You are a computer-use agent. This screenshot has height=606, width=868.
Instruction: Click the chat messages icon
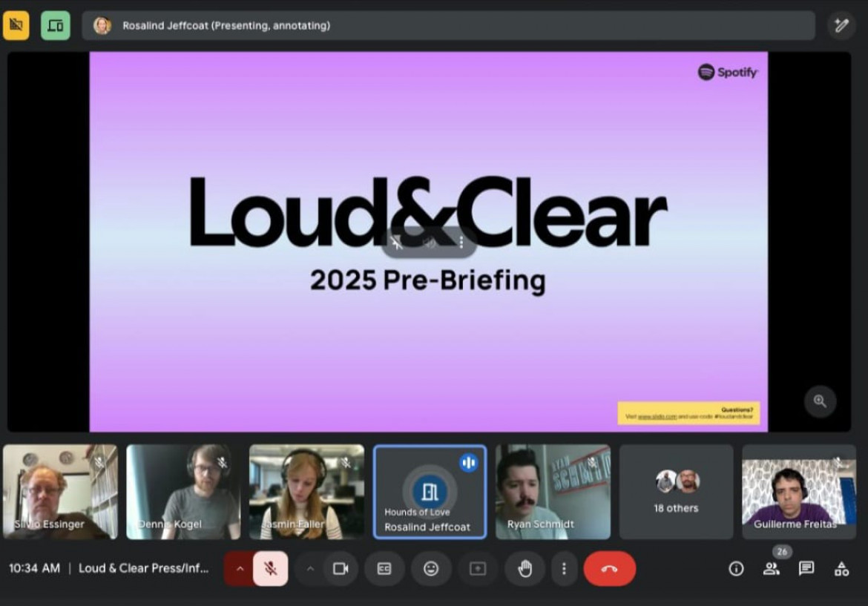[x=806, y=568]
